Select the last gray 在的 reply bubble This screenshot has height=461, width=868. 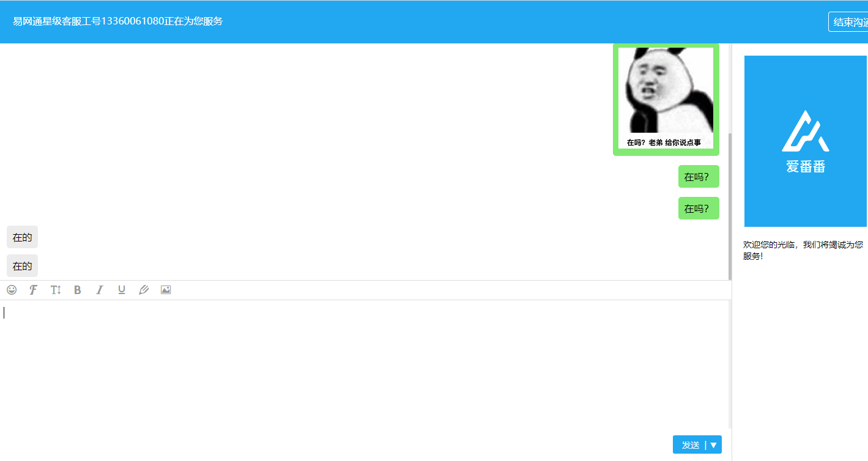pos(23,266)
